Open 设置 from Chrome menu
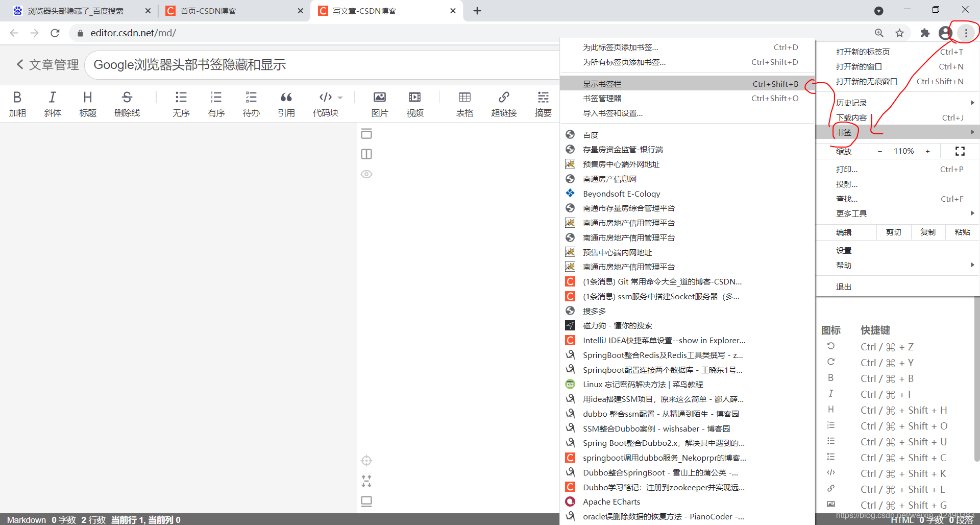 [898, 251]
